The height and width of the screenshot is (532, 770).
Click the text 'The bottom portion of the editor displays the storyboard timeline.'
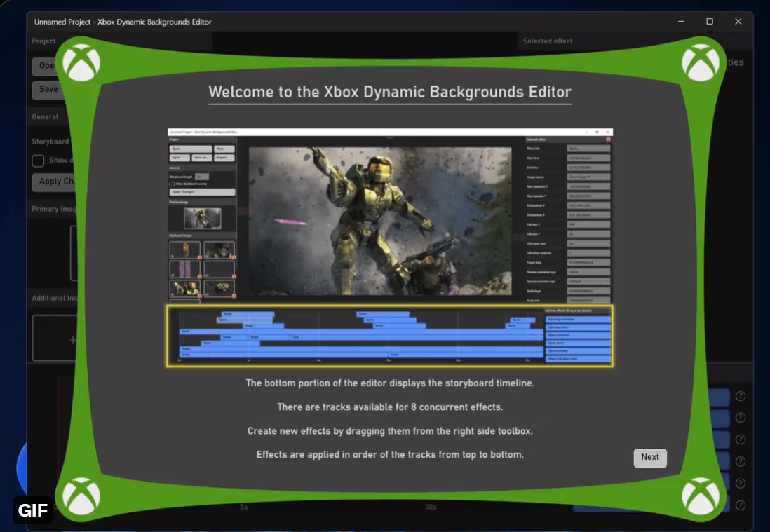pyautogui.click(x=390, y=383)
